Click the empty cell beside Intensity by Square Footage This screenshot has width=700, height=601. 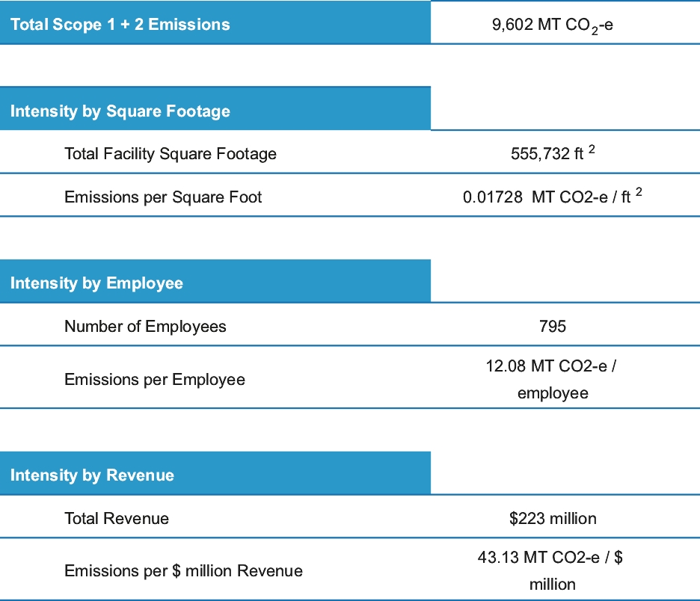pyautogui.click(x=565, y=111)
